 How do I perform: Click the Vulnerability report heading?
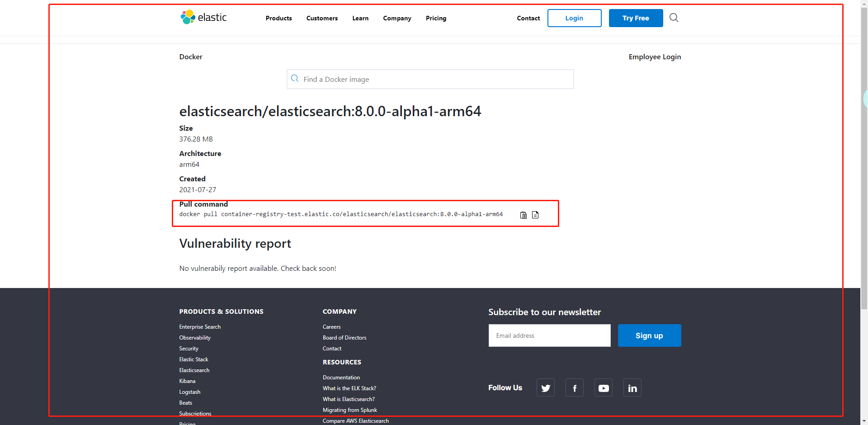pos(235,244)
